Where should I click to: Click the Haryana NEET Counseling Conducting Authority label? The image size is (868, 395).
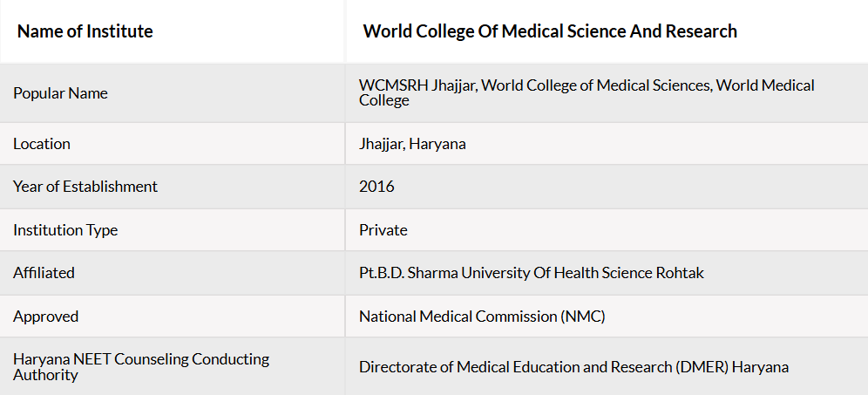pyautogui.click(x=141, y=367)
